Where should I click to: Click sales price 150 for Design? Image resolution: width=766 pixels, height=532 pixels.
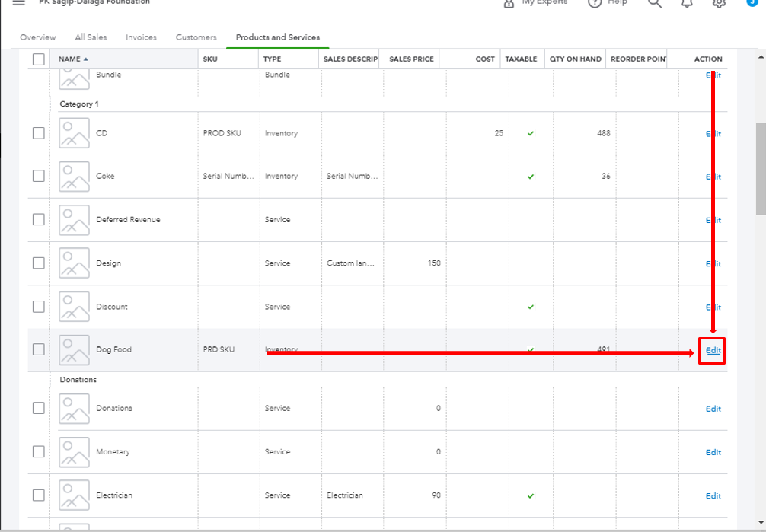tap(434, 263)
